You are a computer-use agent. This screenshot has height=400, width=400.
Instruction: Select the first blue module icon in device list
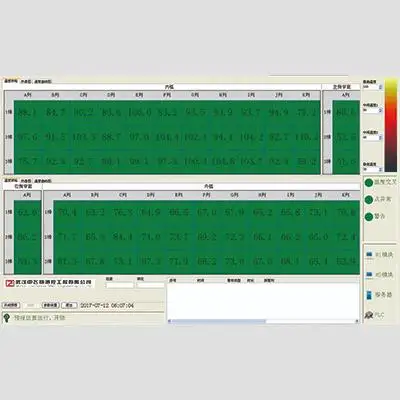369,255
